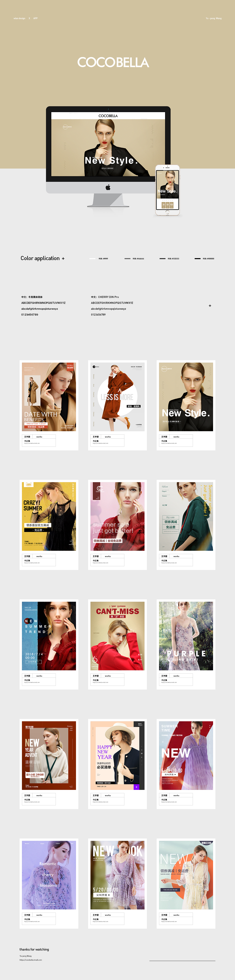
Task: Click 'Yu - peng Wang' in the top-right header
Action: pos(214,18)
